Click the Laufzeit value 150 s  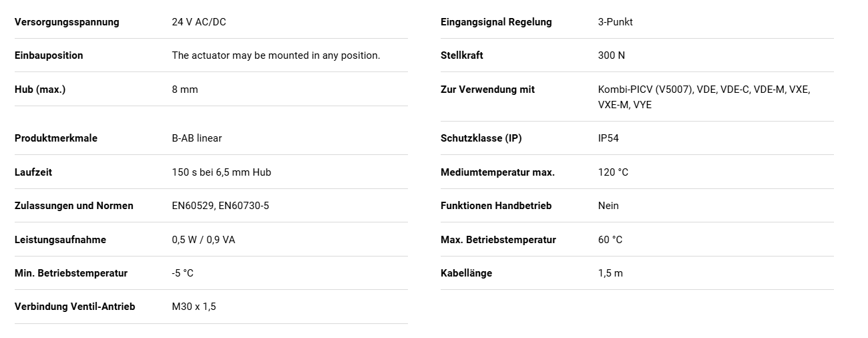[222, 172]
